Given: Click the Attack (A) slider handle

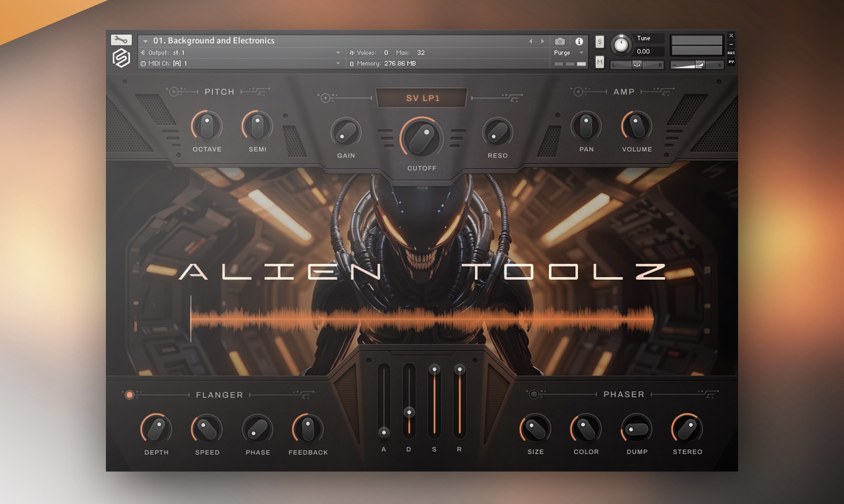Looking at the screenshot, I should coord(384,432).
